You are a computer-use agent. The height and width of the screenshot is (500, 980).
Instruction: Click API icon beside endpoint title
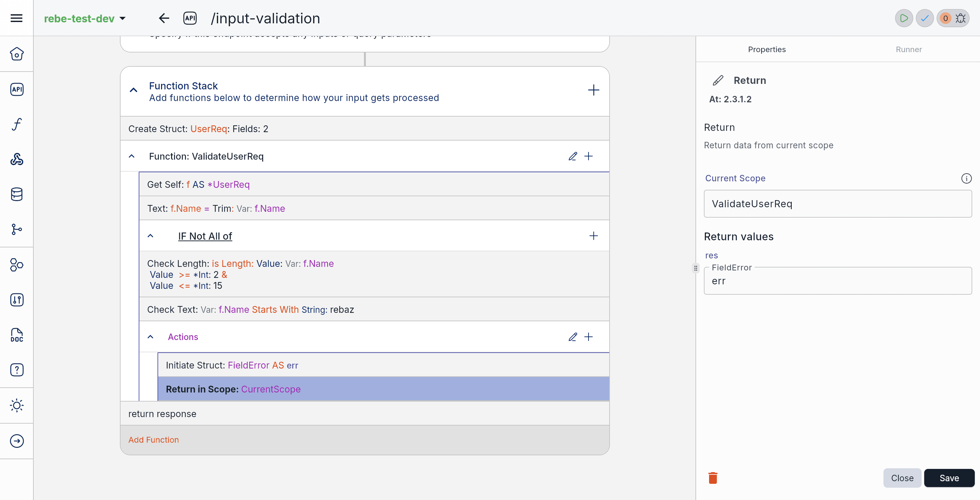point(190,18)
